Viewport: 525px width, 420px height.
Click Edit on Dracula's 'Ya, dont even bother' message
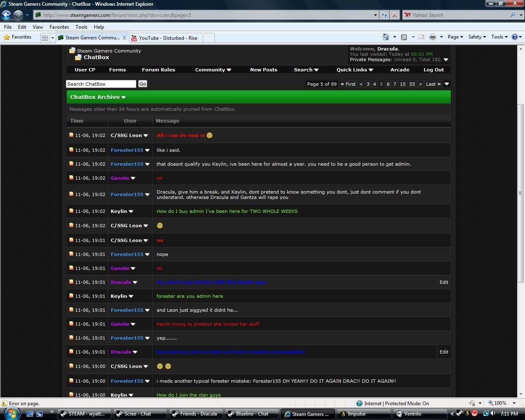tap(444, 282)
